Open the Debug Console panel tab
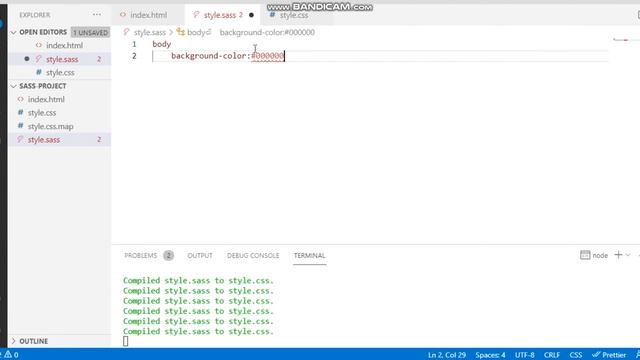 click(x=253, y=256)
